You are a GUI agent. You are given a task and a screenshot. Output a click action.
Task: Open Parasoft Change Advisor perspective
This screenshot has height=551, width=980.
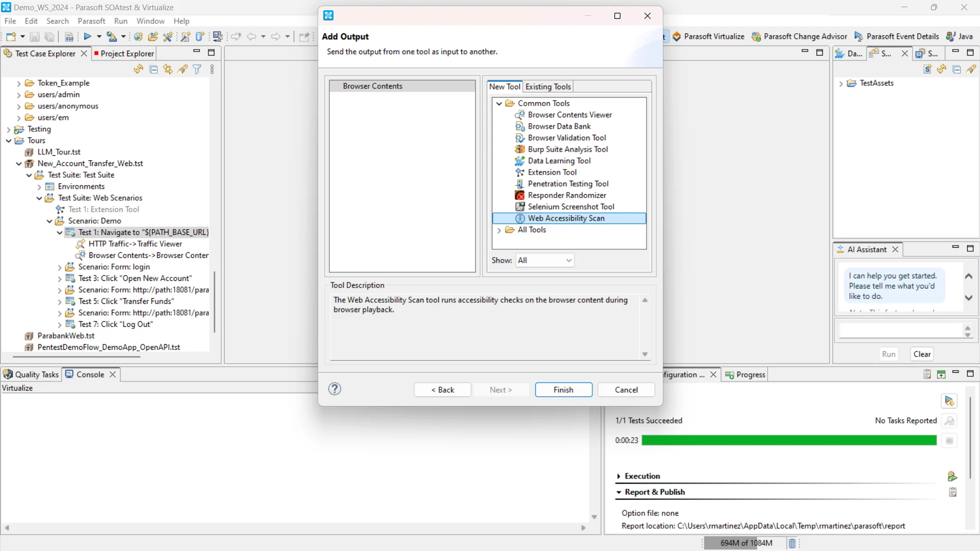(x=799, y=36)
